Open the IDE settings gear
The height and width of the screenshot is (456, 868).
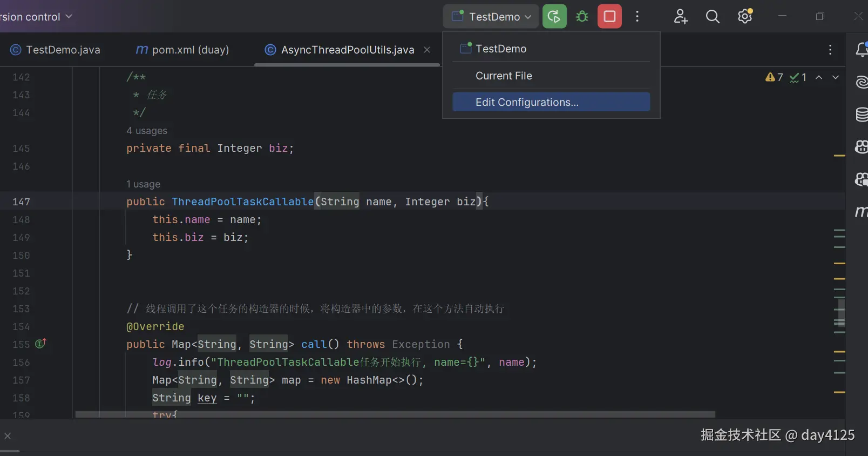745,16
